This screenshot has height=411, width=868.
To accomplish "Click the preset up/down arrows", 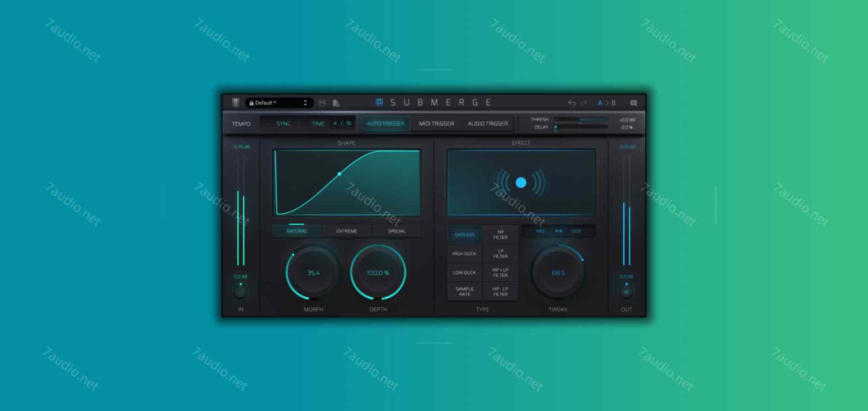I will coord(305,103).
